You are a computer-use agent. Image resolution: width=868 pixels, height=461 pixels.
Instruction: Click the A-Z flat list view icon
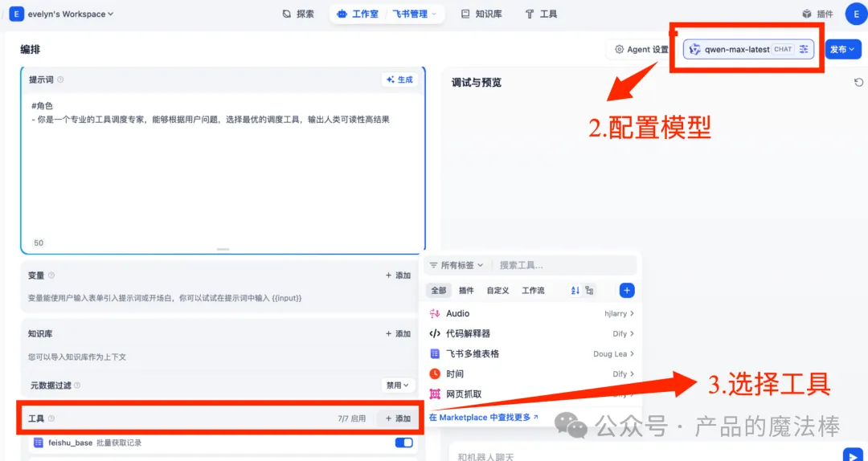(575, 290)
